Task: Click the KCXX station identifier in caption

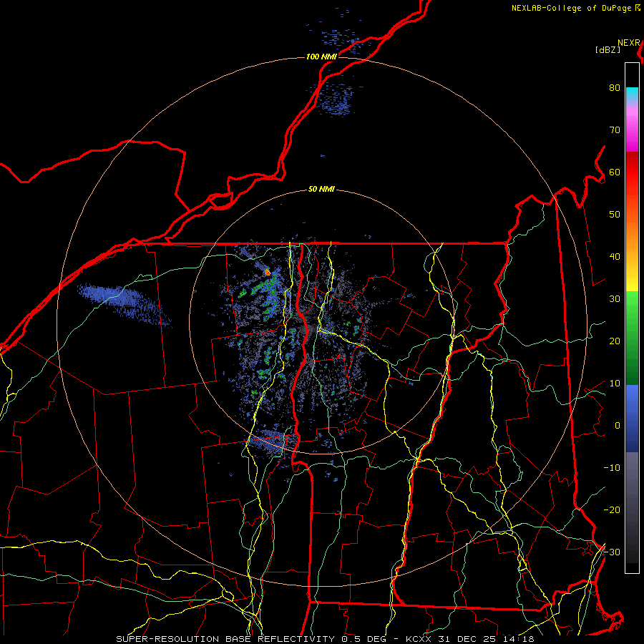Action: coord(418,639)
